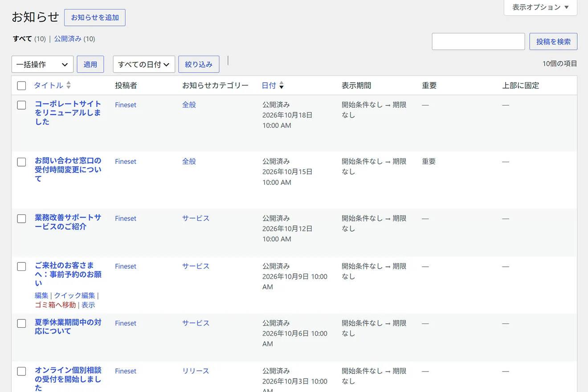Click the タイトル column sort arrows

click(x=68, y=85)
